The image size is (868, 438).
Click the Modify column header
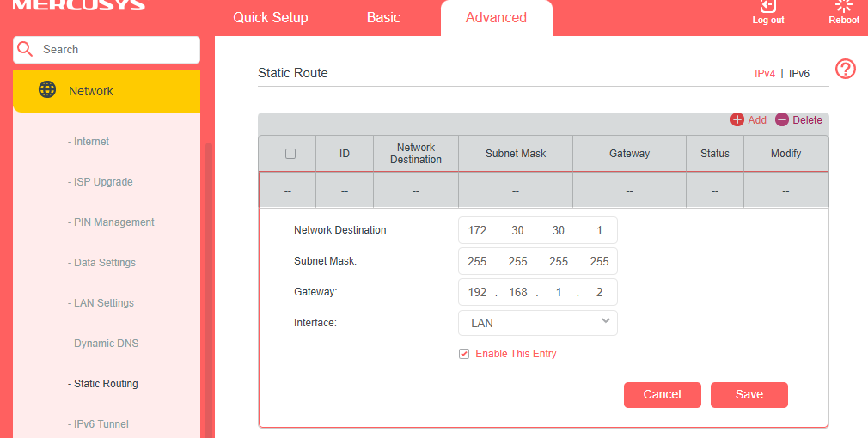[786, 154]
